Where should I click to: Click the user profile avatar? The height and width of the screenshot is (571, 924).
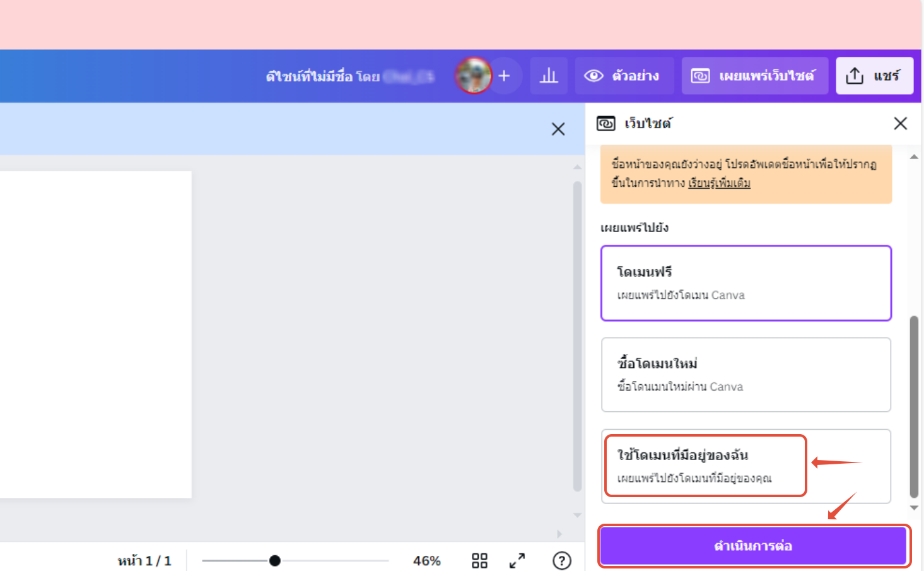pos(474,76)
